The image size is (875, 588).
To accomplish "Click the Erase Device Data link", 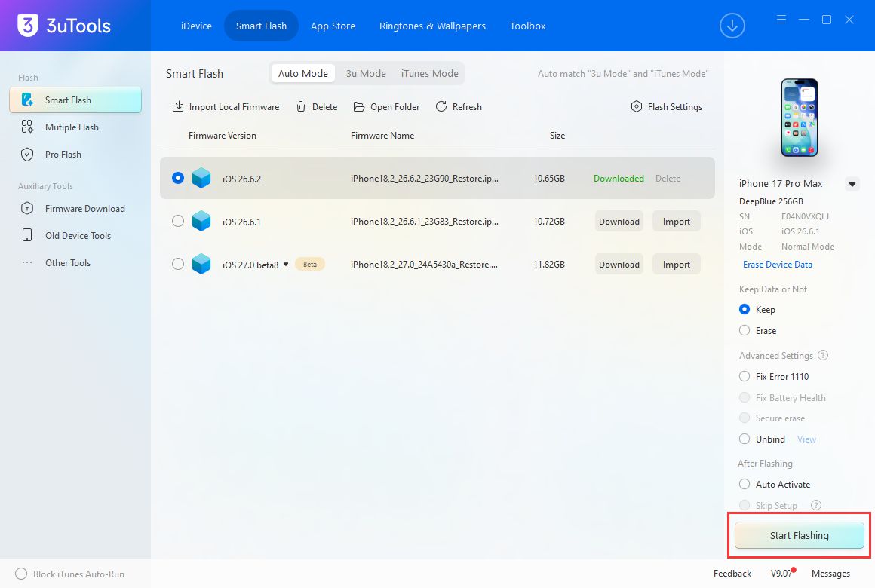I will point(778,265).
